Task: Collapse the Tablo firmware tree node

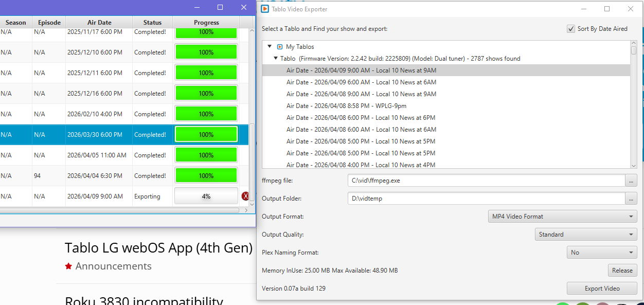Action: click(x=276, y=59)
